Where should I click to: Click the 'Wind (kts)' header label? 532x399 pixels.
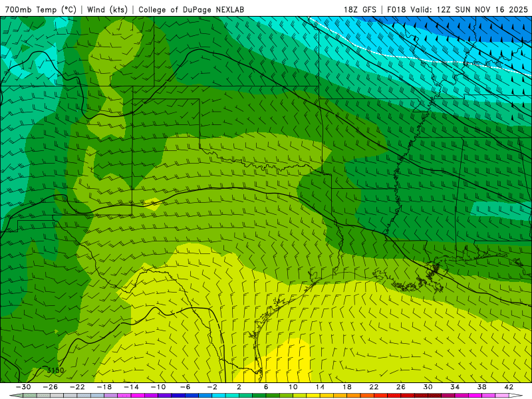click(107, 9)
